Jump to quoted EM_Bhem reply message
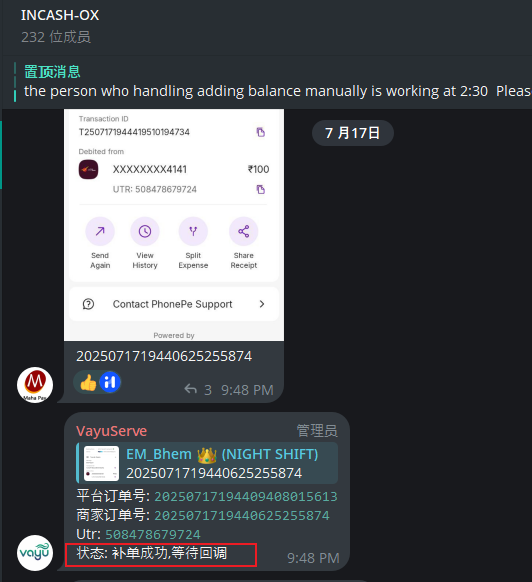The width and height of the screenshot is (532, 582). (x=207, y=463)
